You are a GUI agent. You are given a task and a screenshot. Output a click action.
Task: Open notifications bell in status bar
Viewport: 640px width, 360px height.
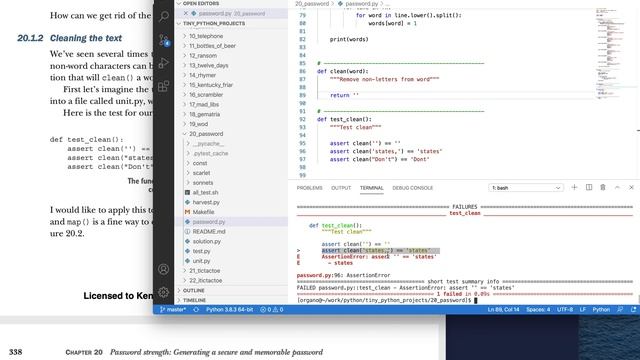coord(633,310)
